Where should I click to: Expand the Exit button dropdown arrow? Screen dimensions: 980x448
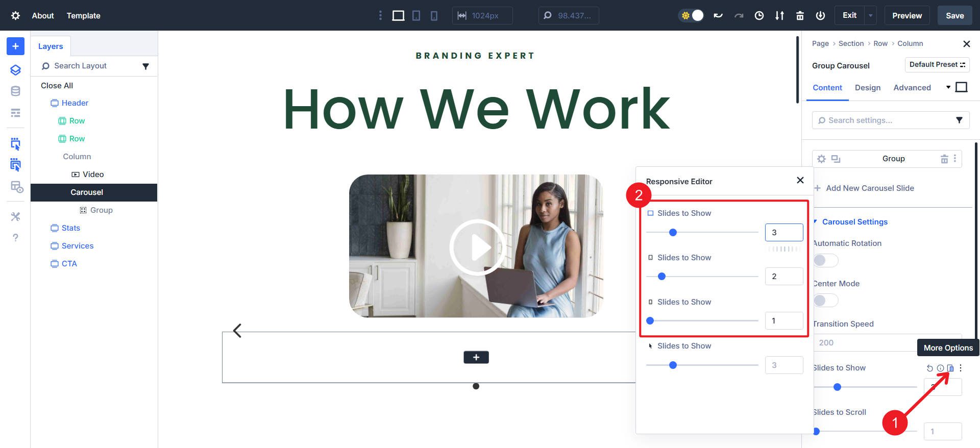[x=870, y=16]
